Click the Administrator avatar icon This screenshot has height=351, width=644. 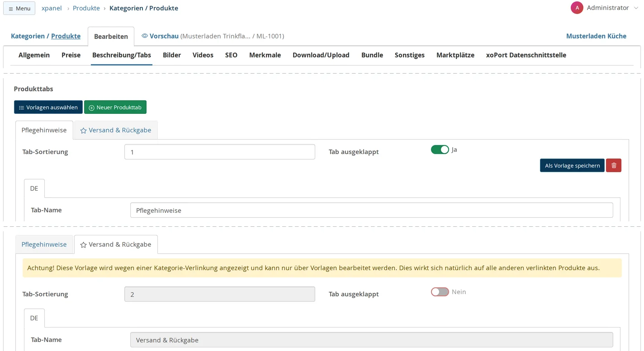tap(577, 8)
